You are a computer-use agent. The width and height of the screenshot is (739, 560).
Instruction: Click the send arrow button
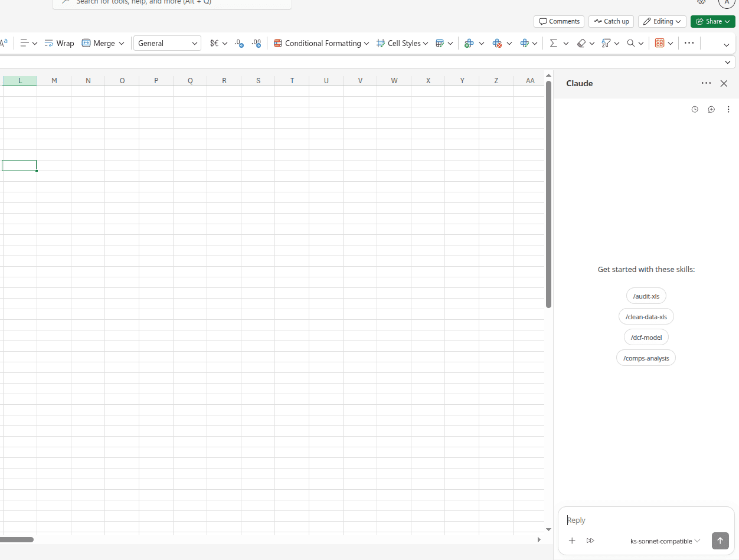pos(720,541)
